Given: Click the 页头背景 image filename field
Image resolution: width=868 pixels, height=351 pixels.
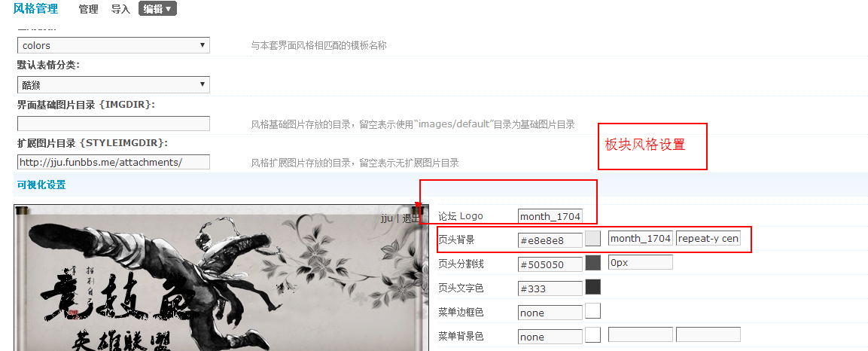Looking at the screenshot, I should 641,239.
